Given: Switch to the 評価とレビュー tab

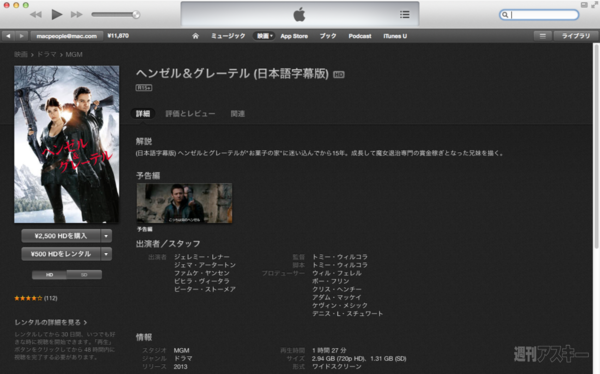Looking at the screenshot, I should 190,114.
